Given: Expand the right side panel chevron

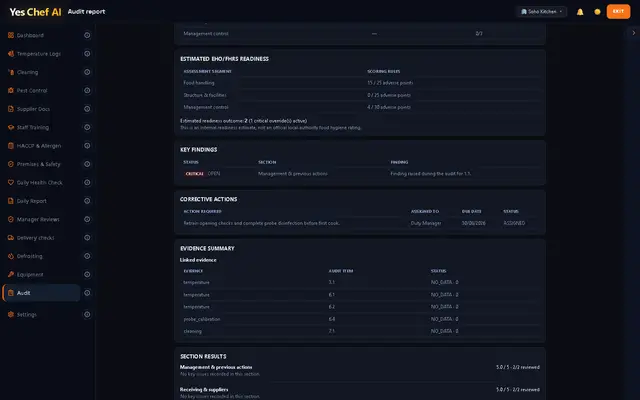Looking at the screenshot, I should coord(633,33).
